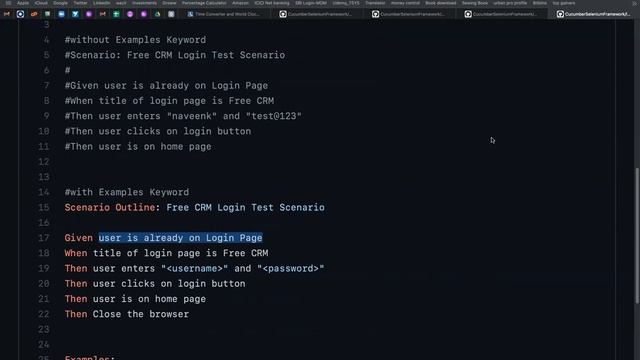Image resolution: width=640 pixels, height=360 pixels.
Task: Click the 'Examples:' keyword at the bottom
Action: point(90,358)
